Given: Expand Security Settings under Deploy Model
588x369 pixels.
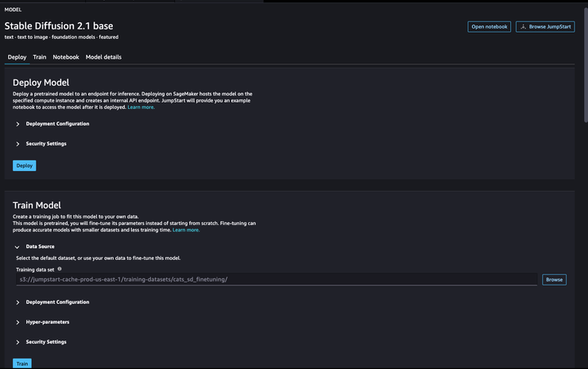Looking at the screenshot, I should tap(41, 144).
